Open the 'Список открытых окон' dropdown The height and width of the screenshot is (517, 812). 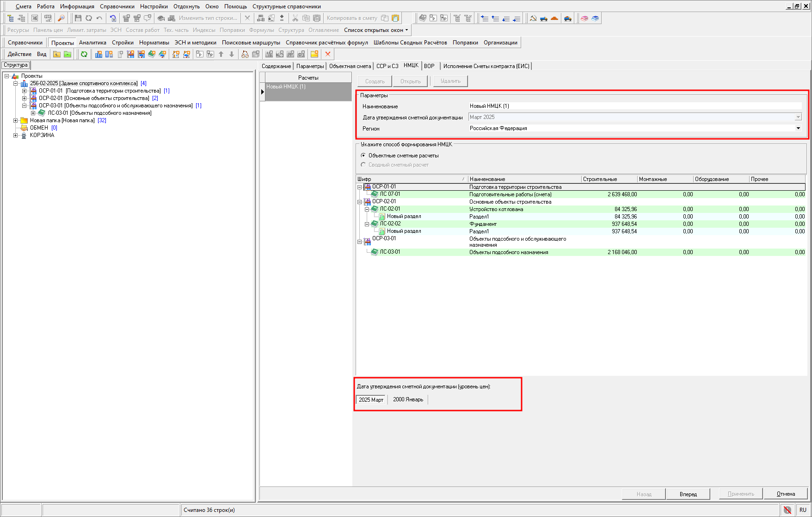[376, 30]
